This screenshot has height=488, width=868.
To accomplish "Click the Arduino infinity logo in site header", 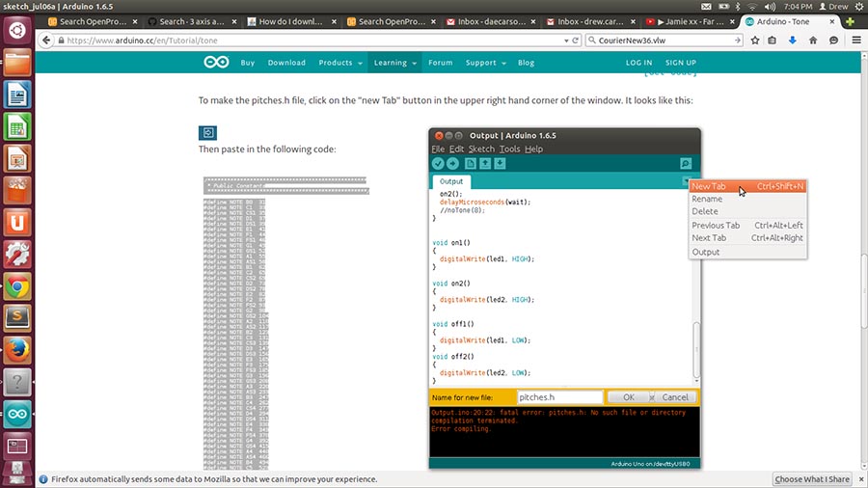I will point(216,62).
